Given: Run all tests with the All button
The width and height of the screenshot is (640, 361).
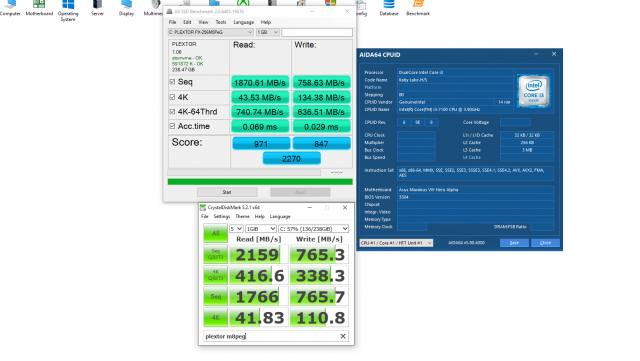Looking at the screenshot, I should tap(216, 233).
